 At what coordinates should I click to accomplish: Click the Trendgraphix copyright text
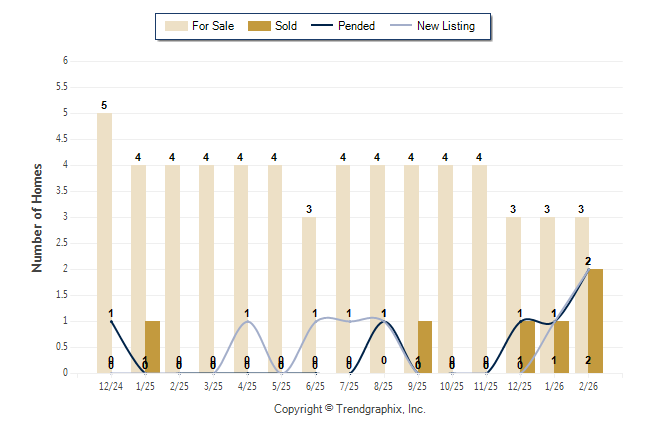(349, 409)
